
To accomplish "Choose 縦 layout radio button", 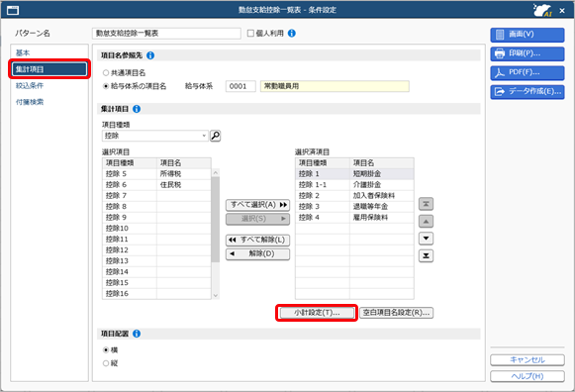I will point(106,363).
